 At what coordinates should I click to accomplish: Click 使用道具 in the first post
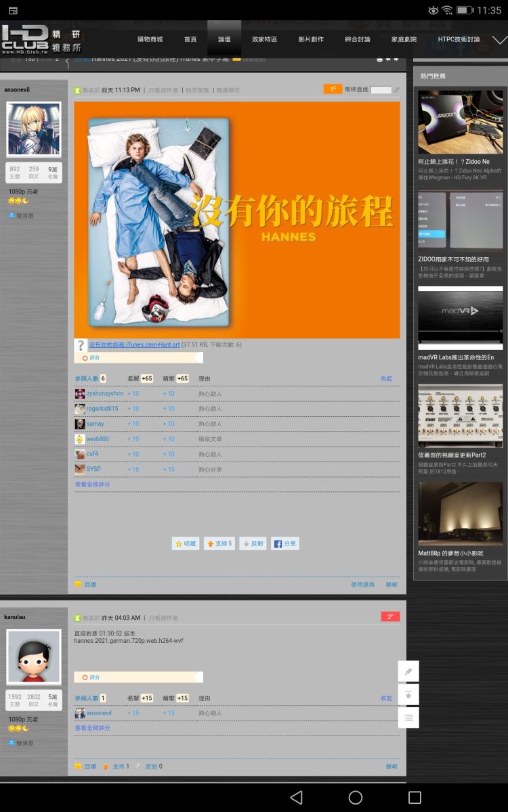pos(362,585)
